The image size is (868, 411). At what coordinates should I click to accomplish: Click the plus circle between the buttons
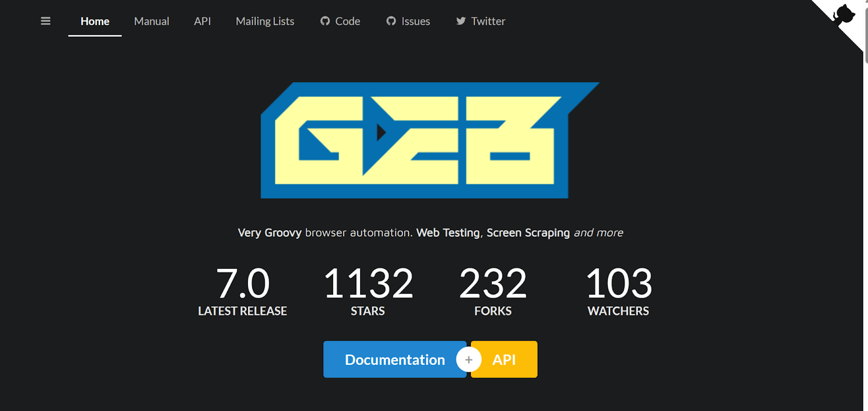click(469, 359)
